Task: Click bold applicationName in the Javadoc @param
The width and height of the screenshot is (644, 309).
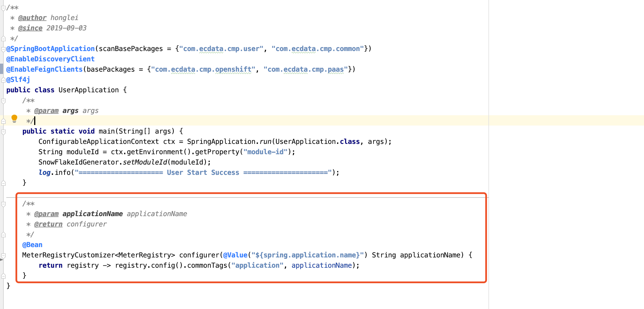Action: [93, 214]
